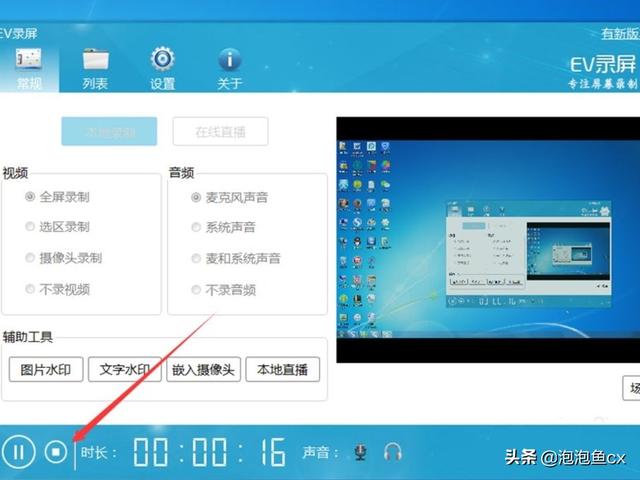Click the microphone sound icon
640x480 pixels.
click(360, 452)
